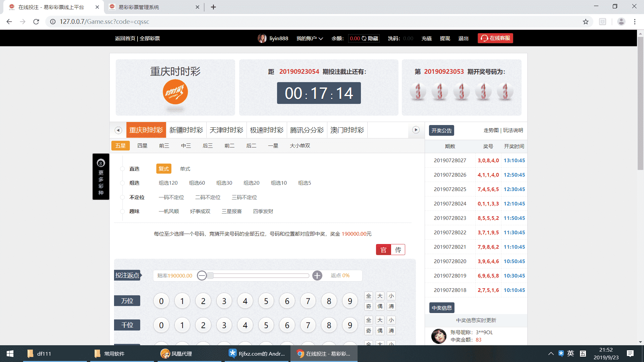Select number 5 in the 万位 row
This screenshot has height=362, width=644.
coord(266,301)
